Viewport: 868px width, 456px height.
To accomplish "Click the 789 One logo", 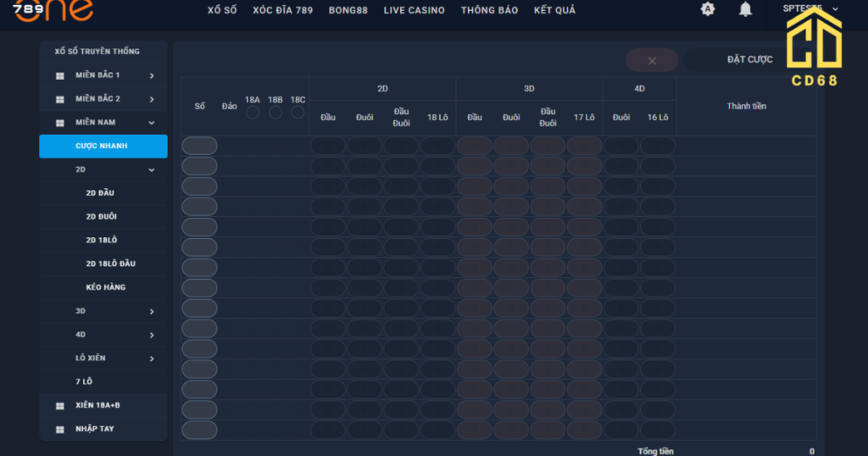I will [53, 10].
